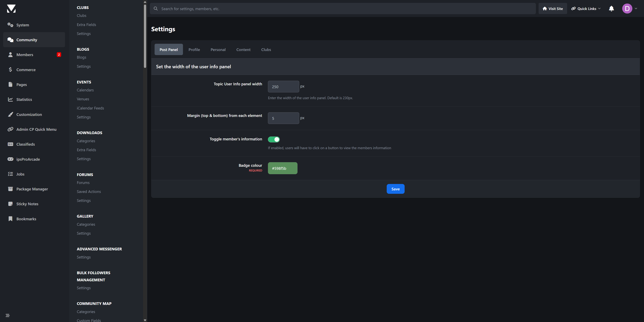Switch to the Profile tab
Viewport: 644px width, 322px height.
coord(194,50)
